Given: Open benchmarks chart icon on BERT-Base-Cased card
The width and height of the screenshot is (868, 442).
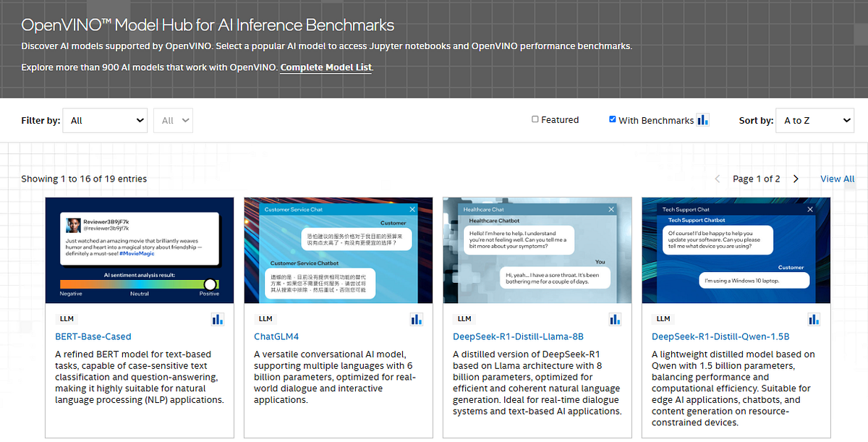Looking at the screenshot, I should [218, 318].
